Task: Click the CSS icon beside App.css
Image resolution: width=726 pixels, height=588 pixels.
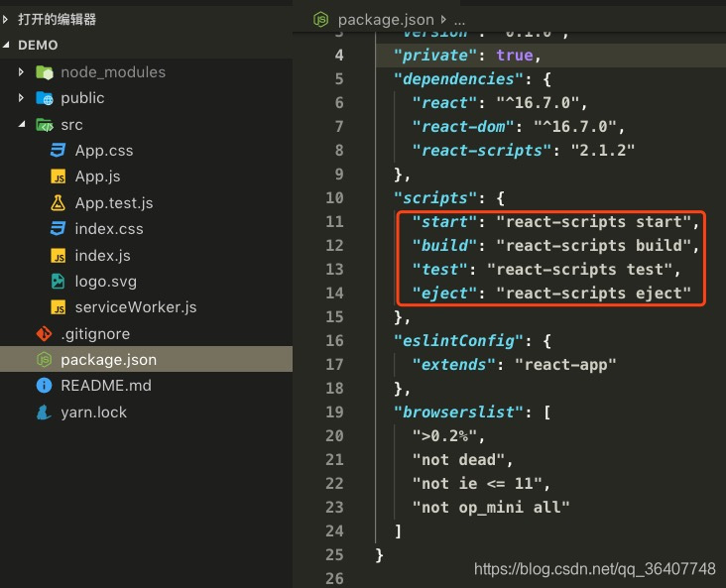Action: 58,150
